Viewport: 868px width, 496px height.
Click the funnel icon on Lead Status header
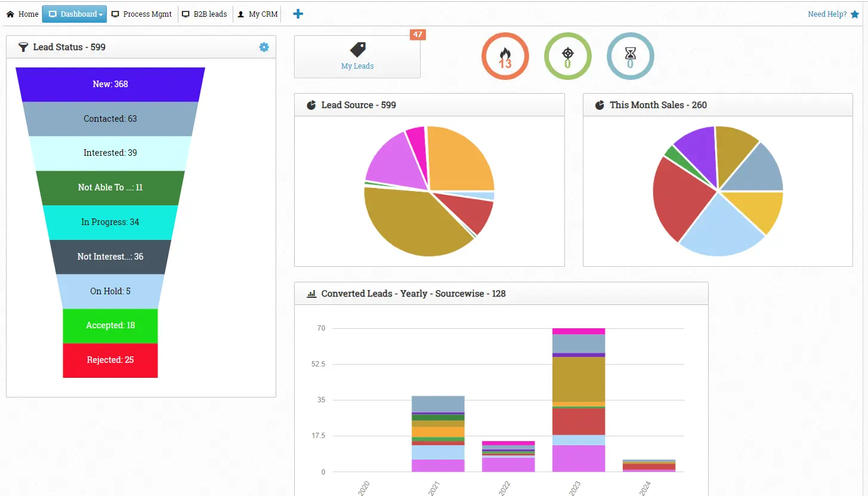click(x=23, y=47)
